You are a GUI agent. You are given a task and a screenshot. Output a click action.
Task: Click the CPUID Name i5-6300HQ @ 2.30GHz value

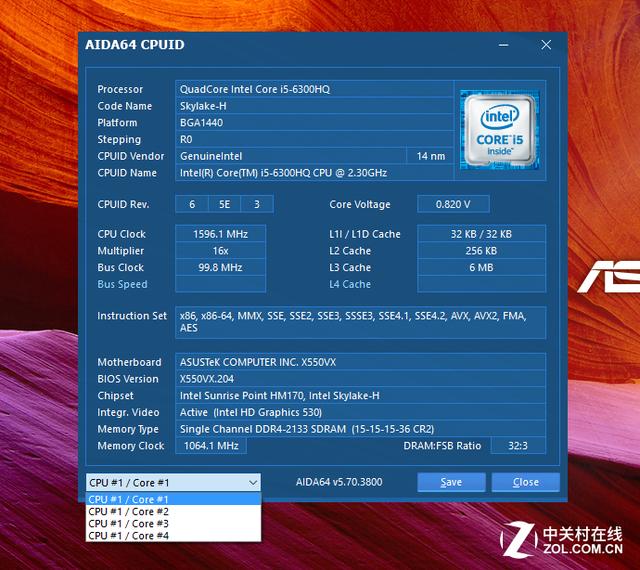coord(314,173)
